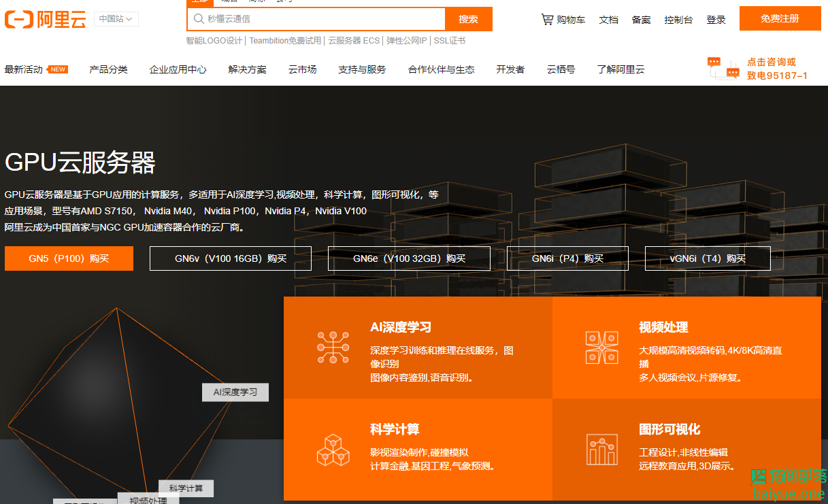Click the Teambition免费试用 suggestion link

[x=285, y=41]
